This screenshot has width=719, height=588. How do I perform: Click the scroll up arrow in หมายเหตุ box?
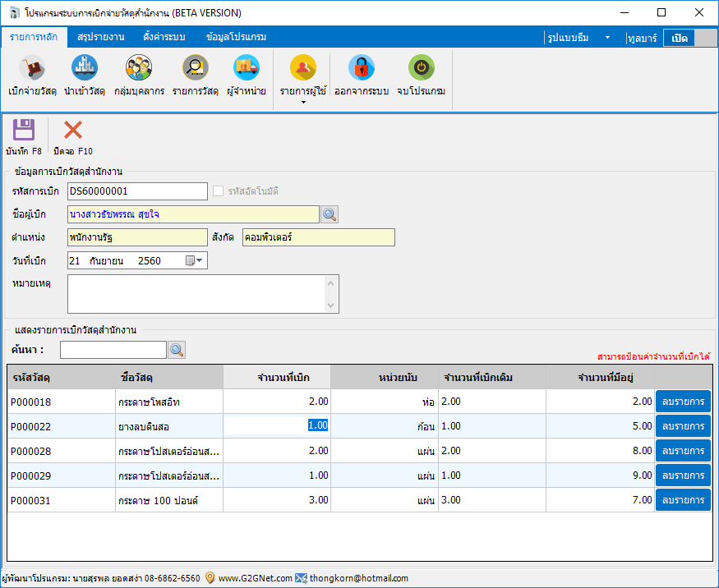[331, 283]
